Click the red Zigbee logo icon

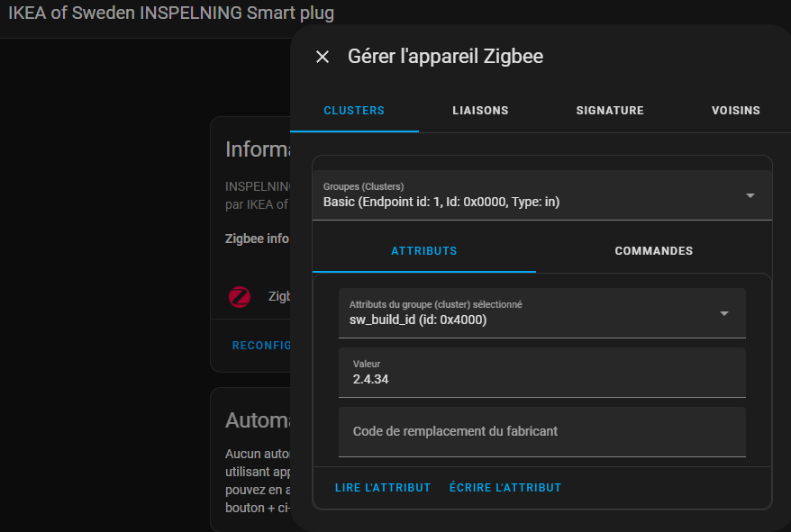(239, 296)
